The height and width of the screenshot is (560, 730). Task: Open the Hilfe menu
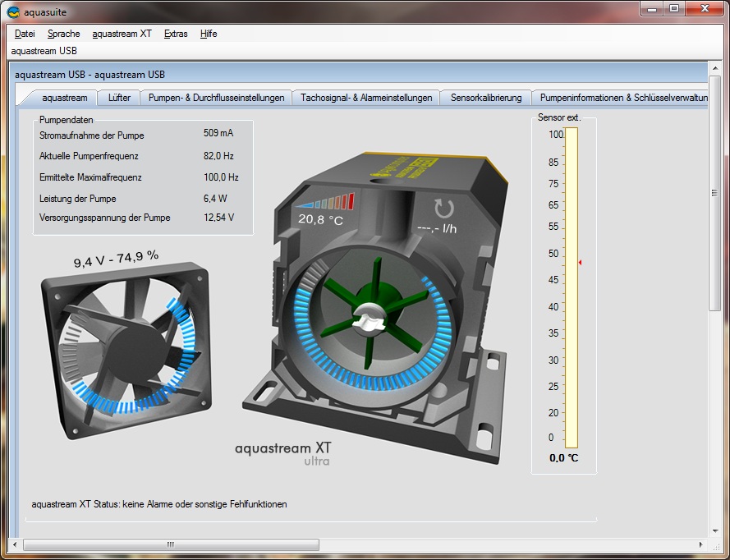coord(209,34)
